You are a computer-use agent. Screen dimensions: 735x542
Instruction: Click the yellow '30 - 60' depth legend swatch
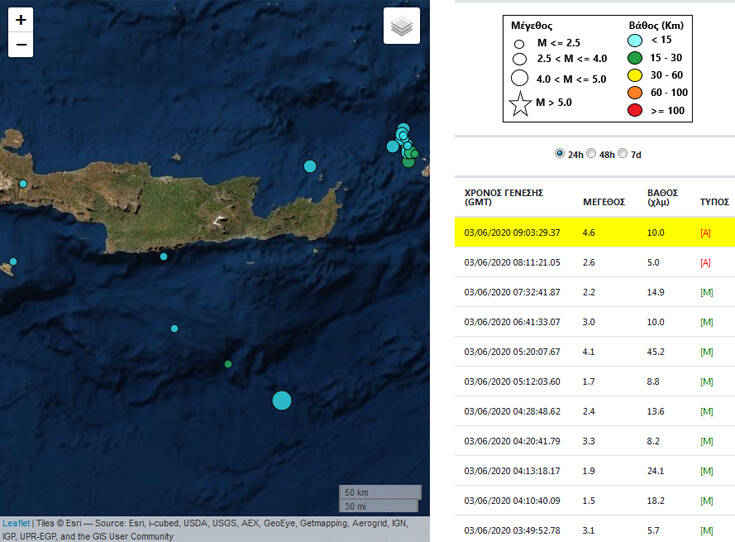pos(634,75)
